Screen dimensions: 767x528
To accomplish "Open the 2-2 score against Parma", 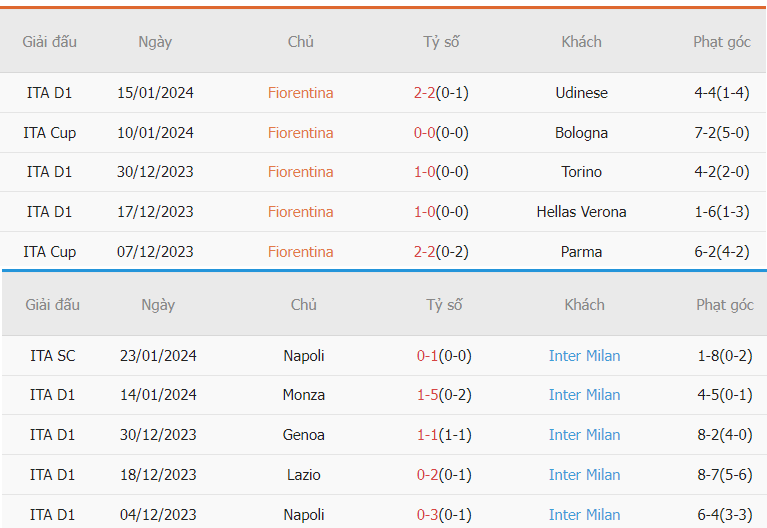I will [x=424, y=252].
